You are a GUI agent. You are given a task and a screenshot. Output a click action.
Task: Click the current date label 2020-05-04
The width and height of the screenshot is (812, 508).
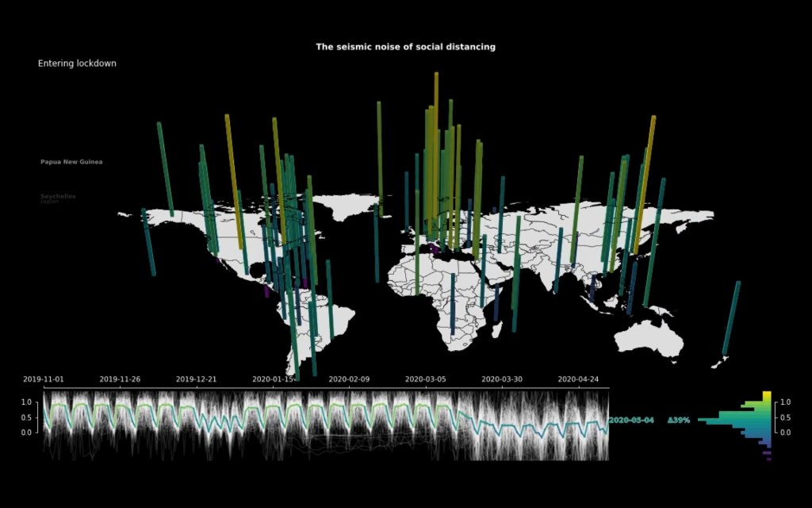point(631,420)
